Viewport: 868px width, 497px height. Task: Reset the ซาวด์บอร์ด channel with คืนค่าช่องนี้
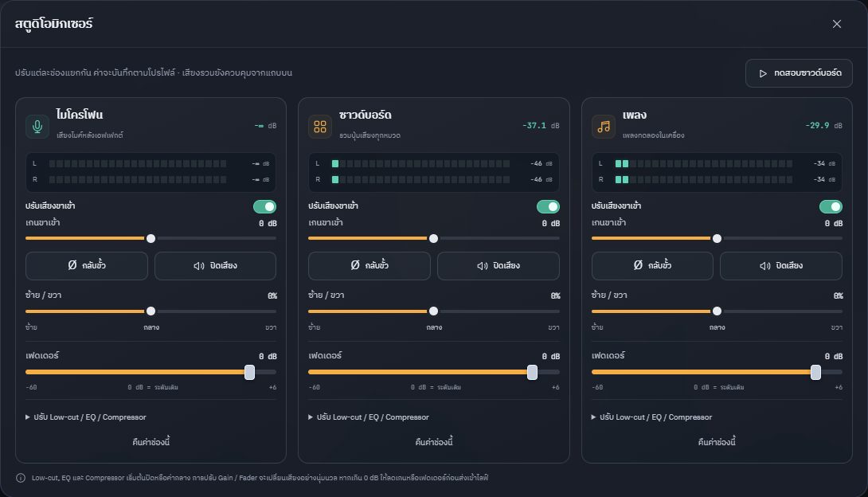pyautogui.click(x=434, y=442)
